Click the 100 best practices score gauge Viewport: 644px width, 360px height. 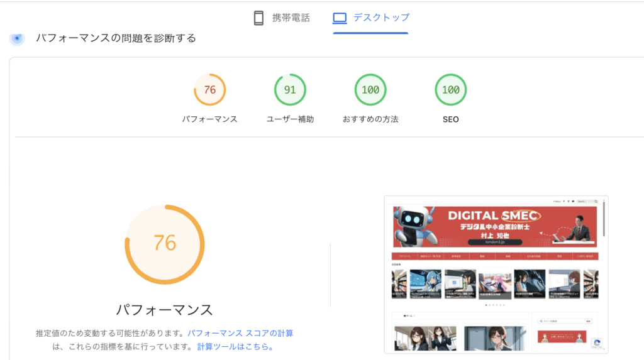[370, 90]
